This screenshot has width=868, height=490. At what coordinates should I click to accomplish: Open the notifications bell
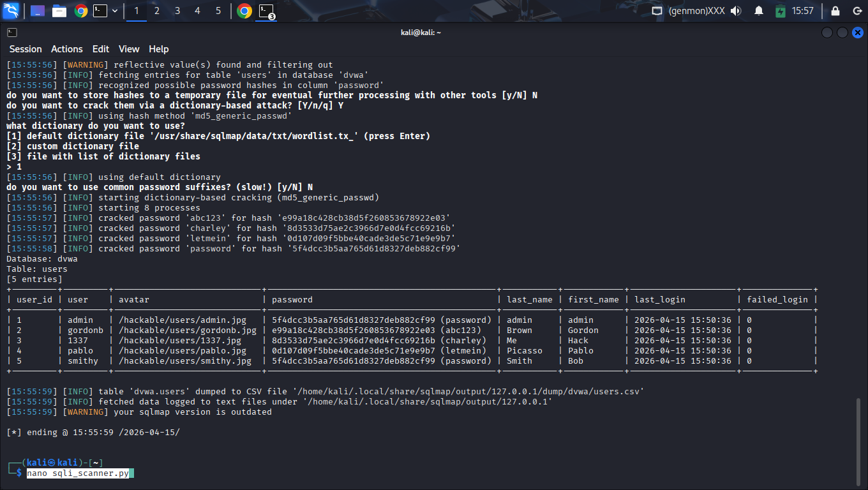click(759, 11)
